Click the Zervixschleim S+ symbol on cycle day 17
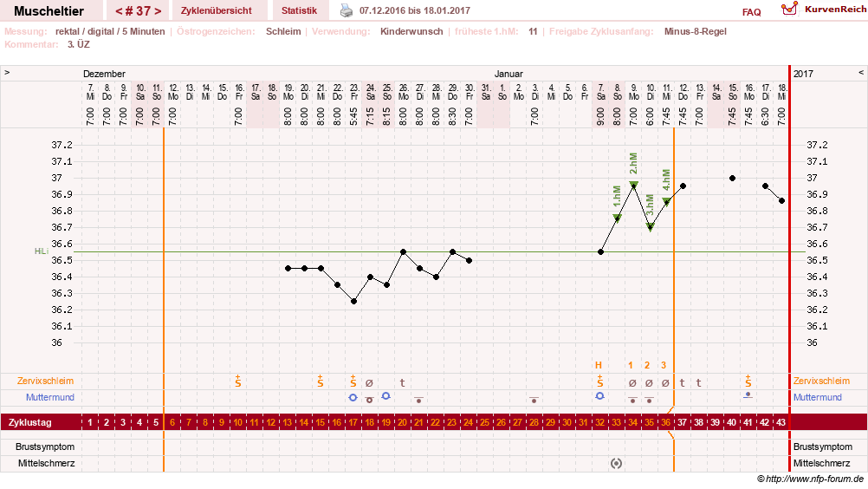 coord(353,381)
